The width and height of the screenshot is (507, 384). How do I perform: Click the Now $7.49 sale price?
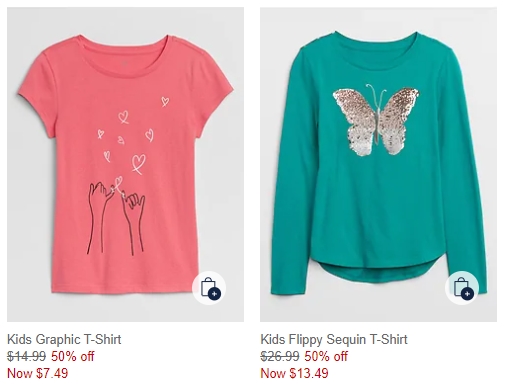(37, 373)
